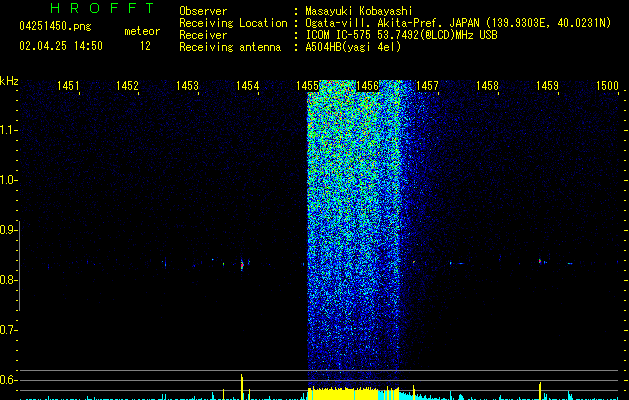Click the 0.8 kHz frequency label

pos(8,280)
